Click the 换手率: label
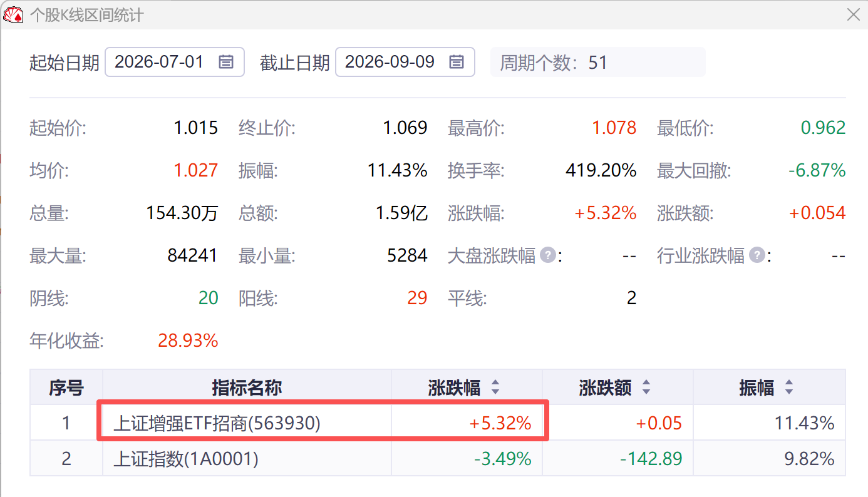Viewport: 868px width, 497px height. click(475, 170)
